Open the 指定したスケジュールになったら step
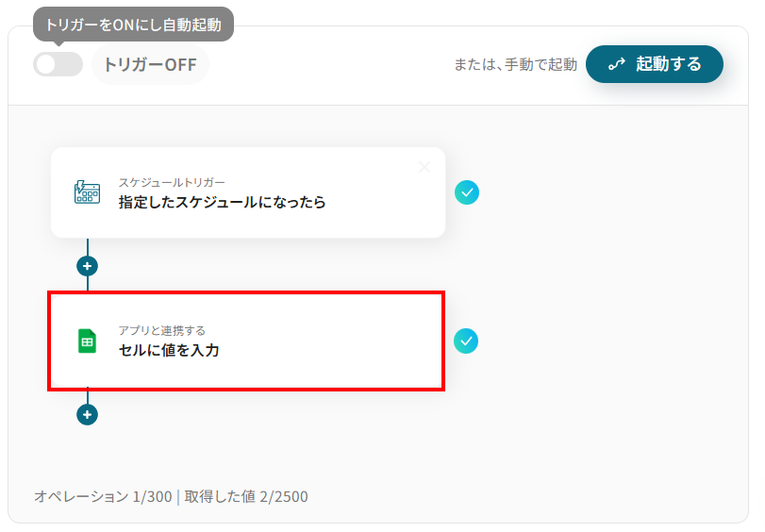This screenshot has height=532, width=765. (x=223, y=202)
